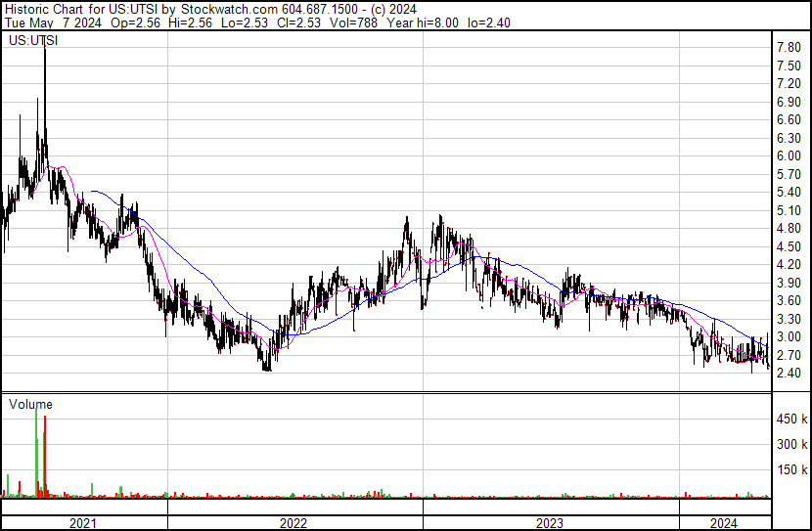Select the 2021 year label on timeline
Image resolution: width=812 pixels, height=531 pixels.
tap(83, 523)
